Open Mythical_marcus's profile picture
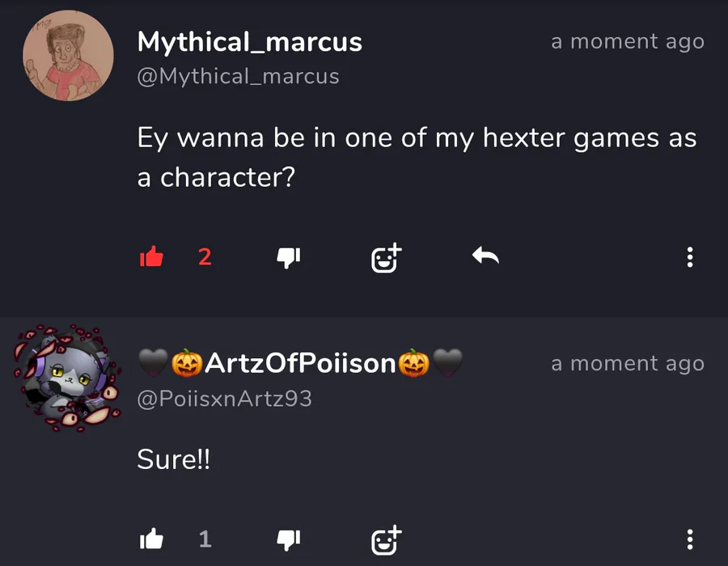728x566 pixels. tap(68, 57)
